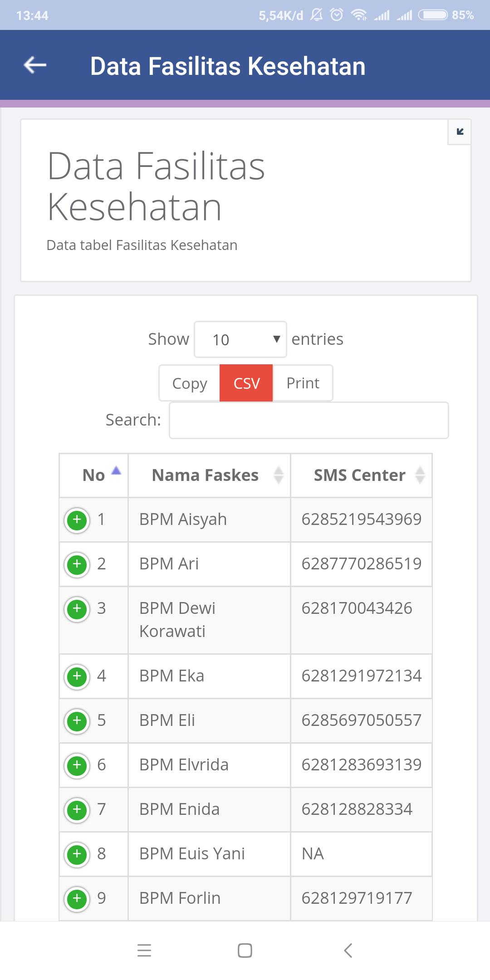This screenshot has width=490, height=980.
Task: Focus the Search input field
Action: coord(309,420)
